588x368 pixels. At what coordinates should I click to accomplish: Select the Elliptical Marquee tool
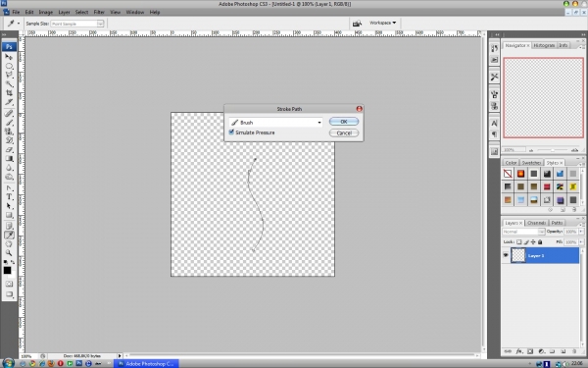(x=9, y=66)
